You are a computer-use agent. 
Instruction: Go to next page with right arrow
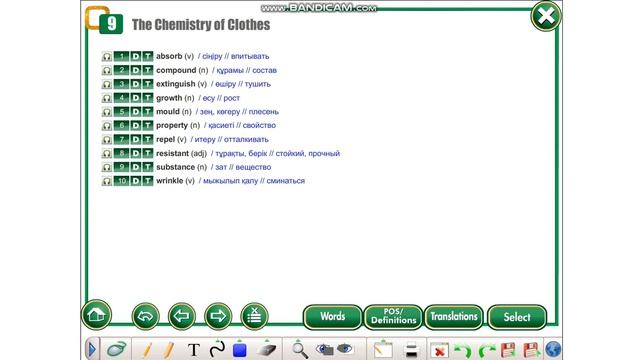click(x=218, y=316)
